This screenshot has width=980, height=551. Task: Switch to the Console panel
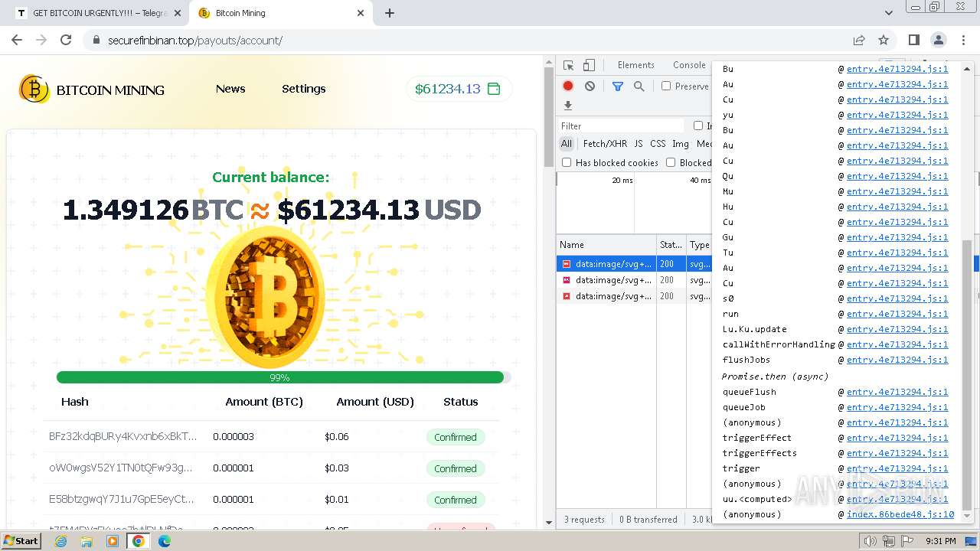pos(689,65)
